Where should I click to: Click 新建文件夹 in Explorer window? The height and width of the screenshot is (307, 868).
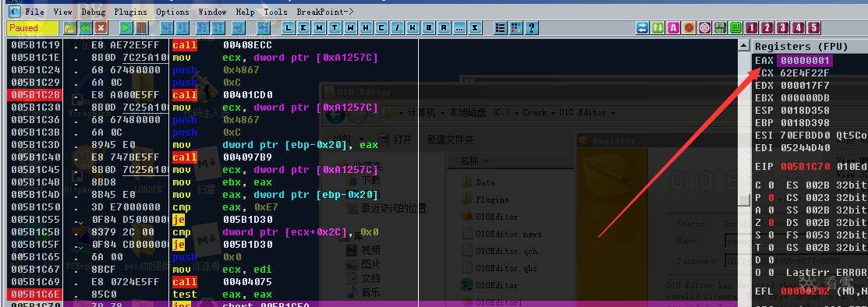coord(450,140)
